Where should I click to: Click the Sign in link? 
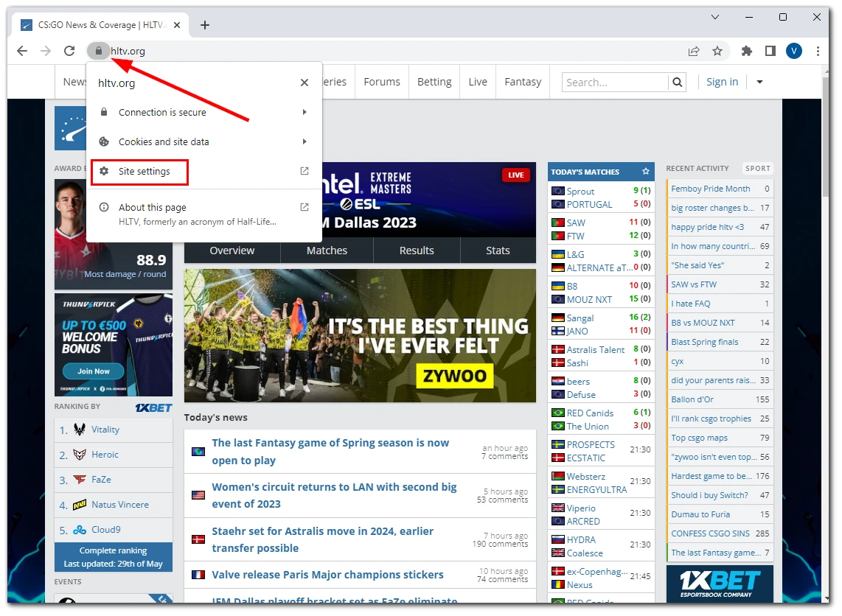[722, 82]
